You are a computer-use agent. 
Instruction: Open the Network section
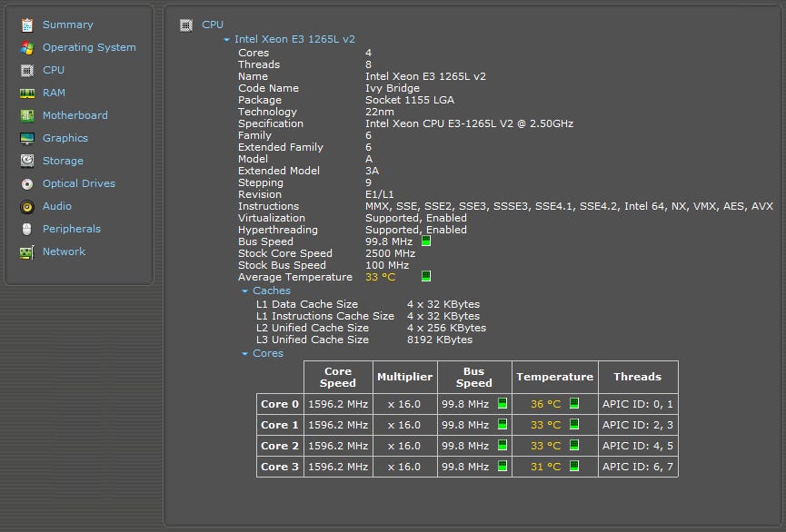coord(64,251)
